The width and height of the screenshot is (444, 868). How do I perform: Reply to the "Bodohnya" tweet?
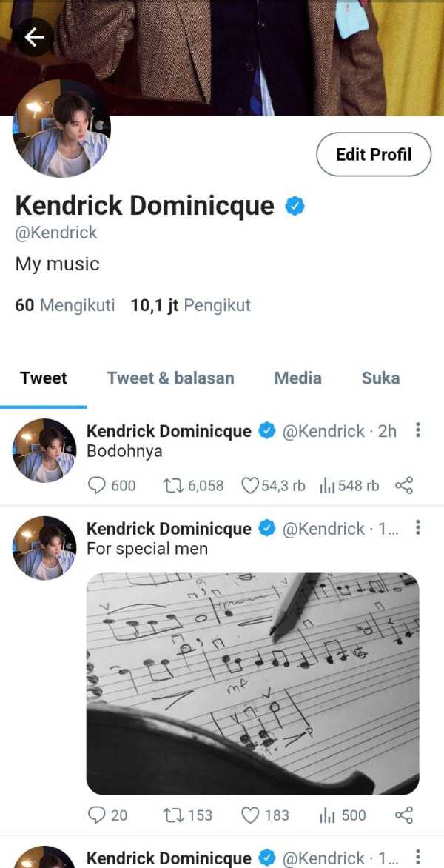98,485
